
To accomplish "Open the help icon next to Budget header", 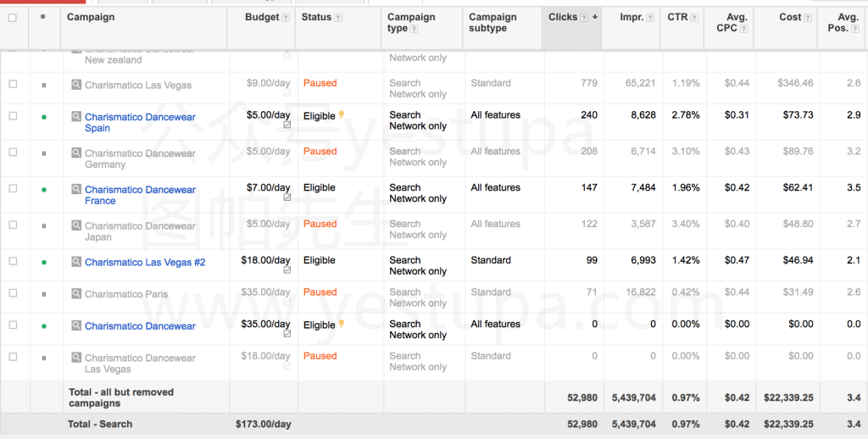I will pos(286,18).
